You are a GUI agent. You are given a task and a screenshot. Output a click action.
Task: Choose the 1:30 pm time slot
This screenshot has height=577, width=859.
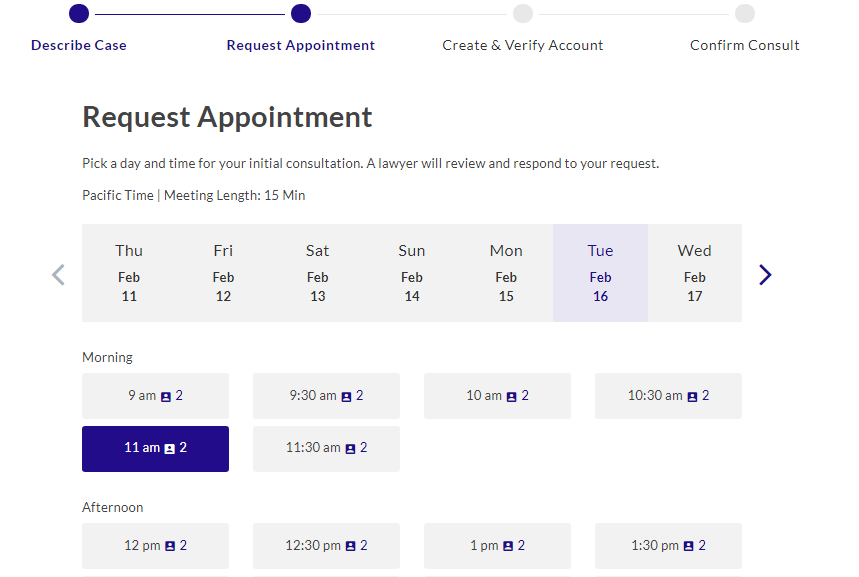668,546
